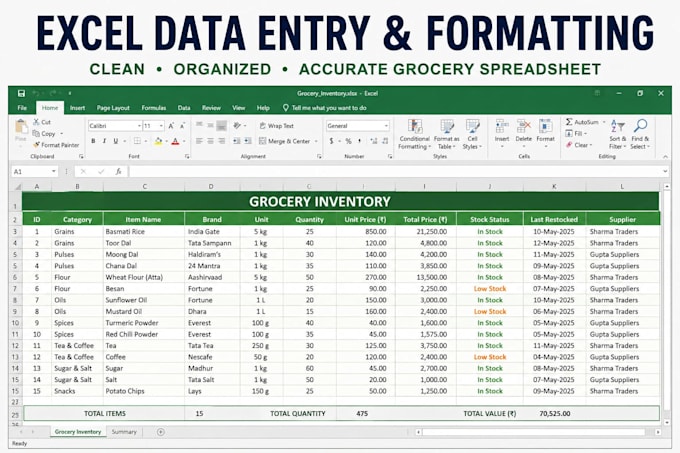Select the Supplier column header cell
The image size is (680, 453).
point(622,219)
